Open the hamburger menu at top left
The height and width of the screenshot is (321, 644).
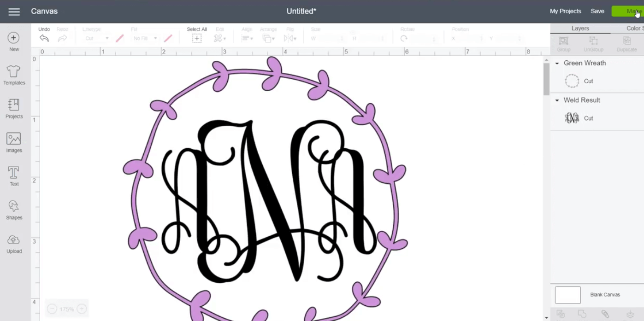click(14, 11)
